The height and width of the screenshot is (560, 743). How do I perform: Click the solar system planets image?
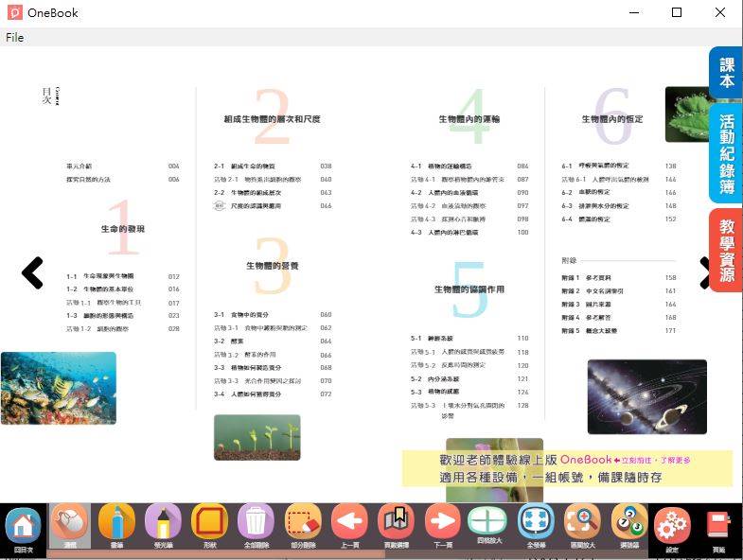click(x=646, y=397)
